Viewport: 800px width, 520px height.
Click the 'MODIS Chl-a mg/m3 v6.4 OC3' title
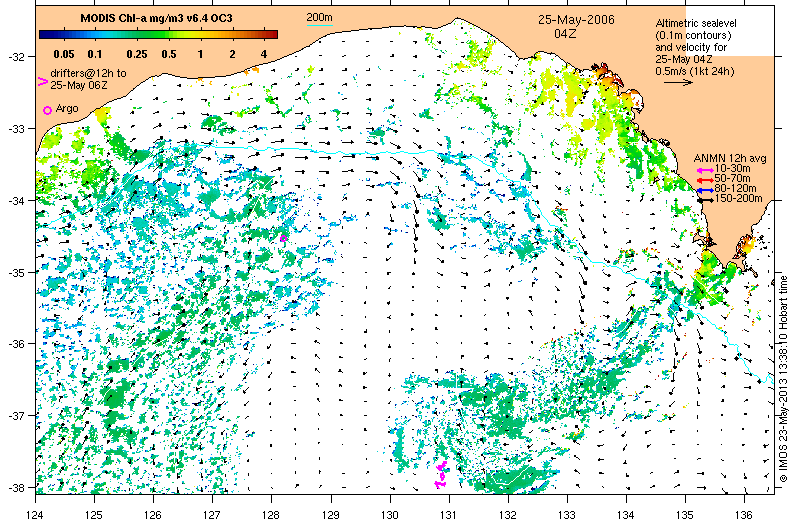pos(157,18)
